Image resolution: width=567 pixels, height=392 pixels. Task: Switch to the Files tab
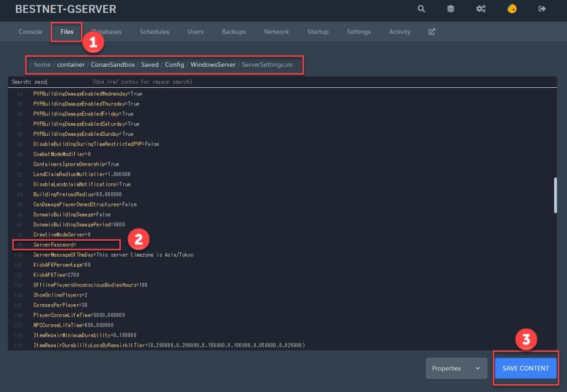point(66,31)
